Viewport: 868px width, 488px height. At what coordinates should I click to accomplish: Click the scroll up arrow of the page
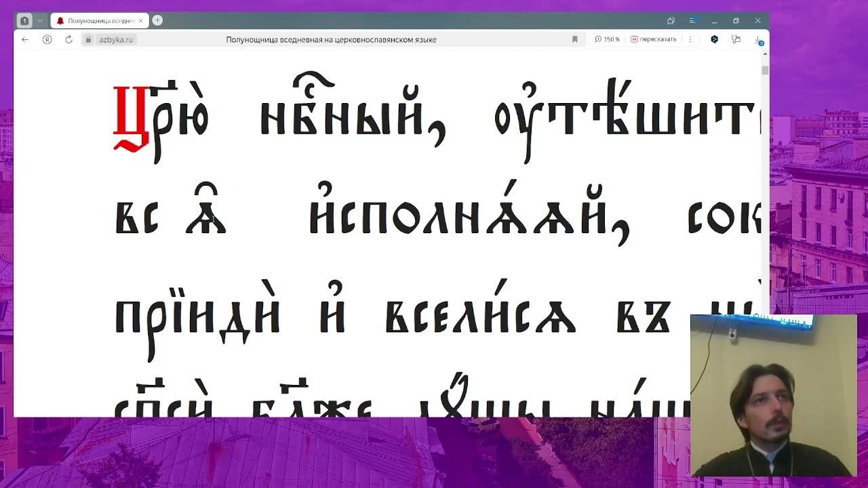765,54
